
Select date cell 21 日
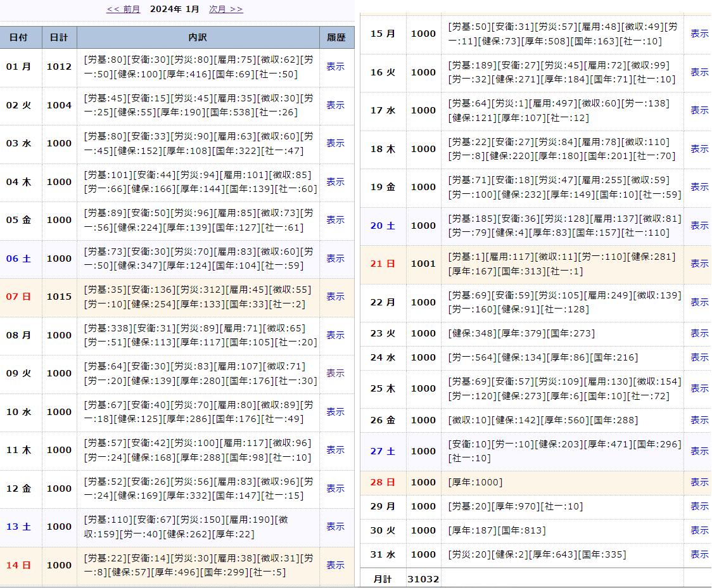point(383,264)
